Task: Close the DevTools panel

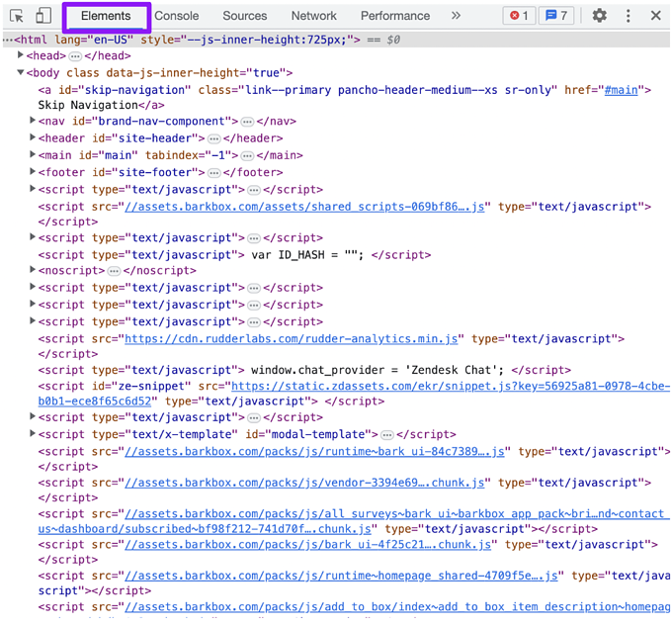Action: point(656,16)
